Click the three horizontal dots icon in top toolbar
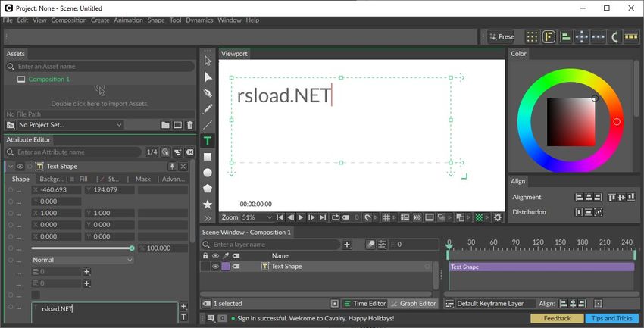 pos(598,37)
